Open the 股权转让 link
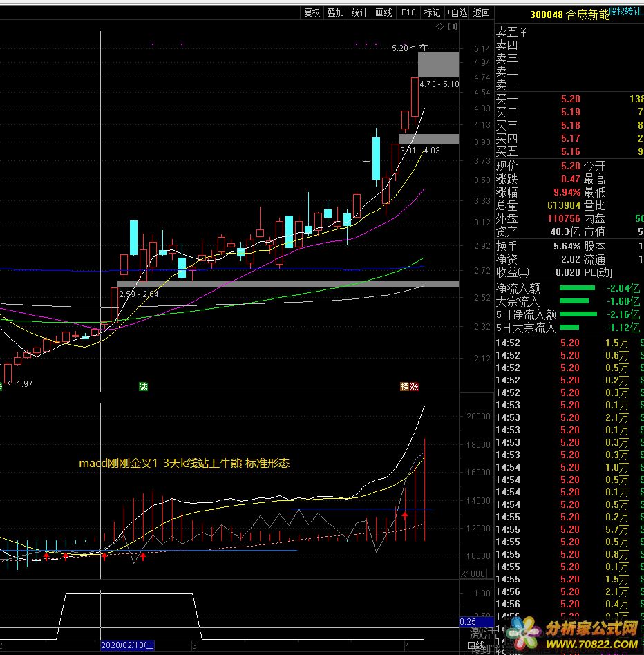The image size is (644, 655). 625,10
